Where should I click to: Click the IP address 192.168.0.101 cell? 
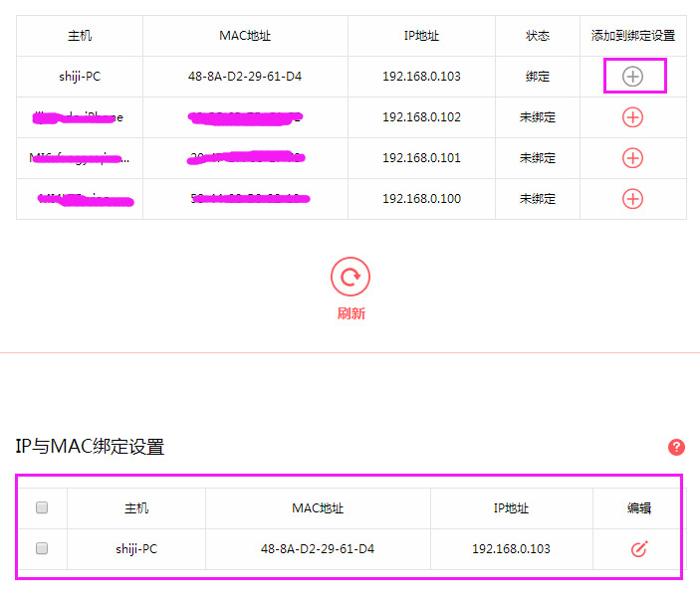(421, 158)
